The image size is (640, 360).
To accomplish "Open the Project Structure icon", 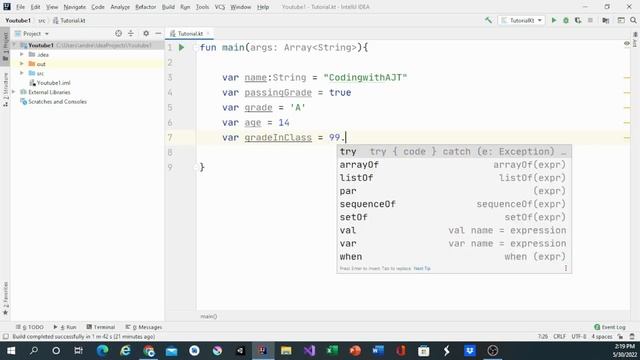I will (606, 20).
